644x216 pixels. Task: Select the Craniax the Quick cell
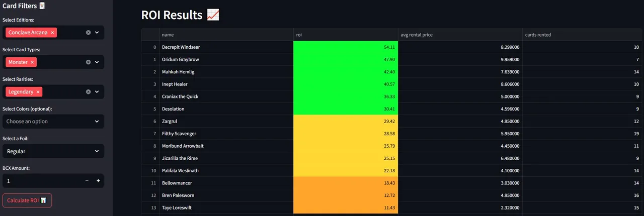[x=226, y=96]
